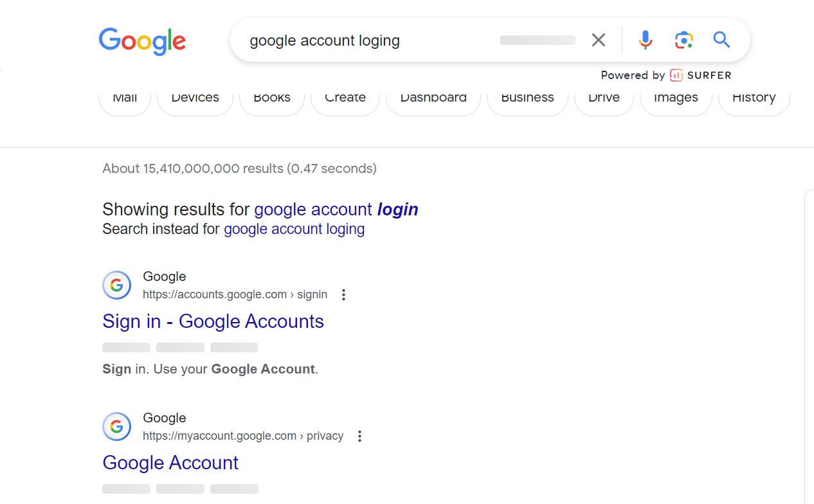Image resolution: width=814 pixels, height=504 pixels.
Task: Open the Sign in - Google Accounts result
Action: point(213,321)
